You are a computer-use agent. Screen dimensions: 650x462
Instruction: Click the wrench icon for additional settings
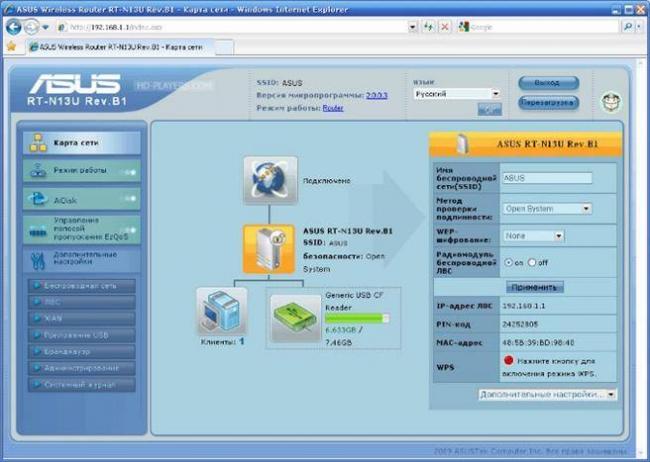pyautogui.click(x=38, y=260)
